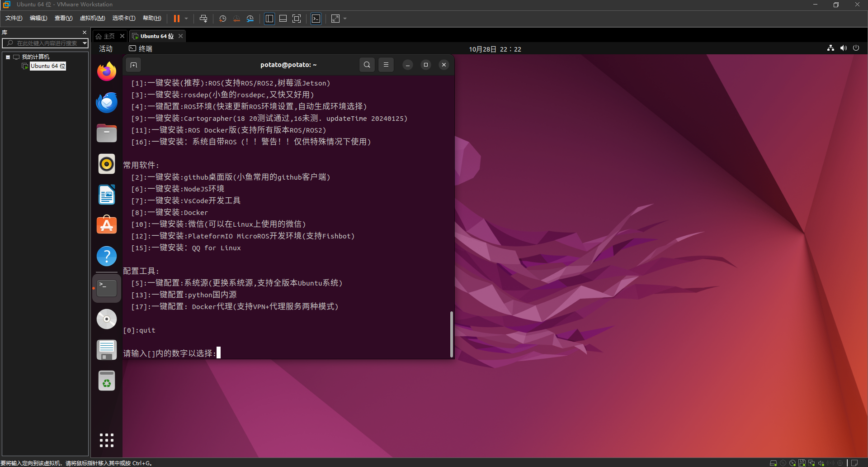Open the snapshot manager toolbar icon
This screenshot has width=868, height=467.
250,19
